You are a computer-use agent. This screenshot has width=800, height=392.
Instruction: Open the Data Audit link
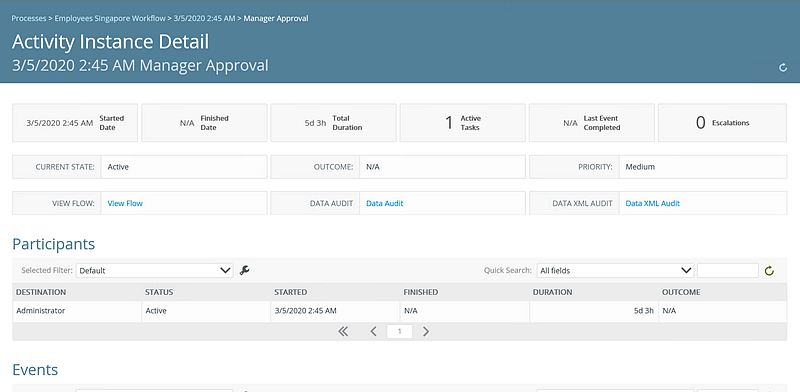pos(385,203)
